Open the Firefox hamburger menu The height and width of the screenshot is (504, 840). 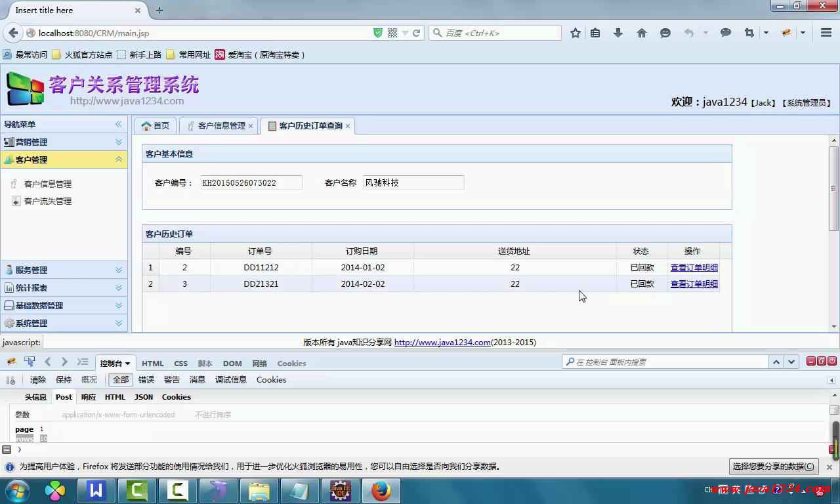coord(826,33)
